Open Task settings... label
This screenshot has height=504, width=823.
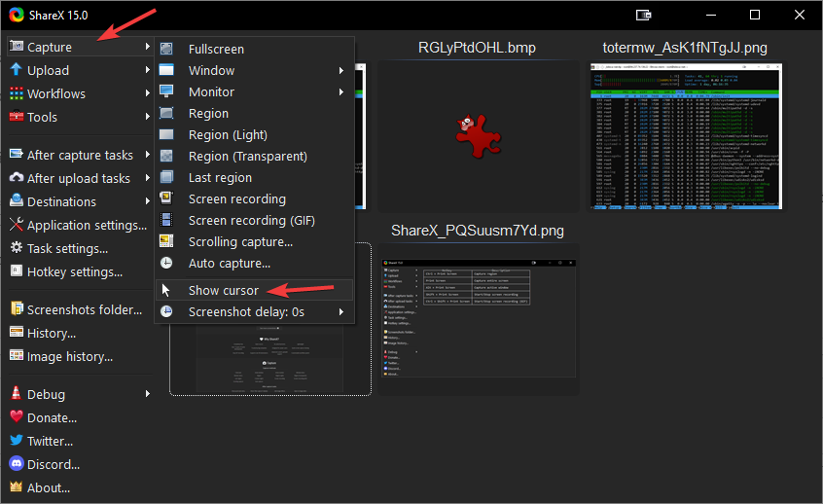click(x=67, y=248)
